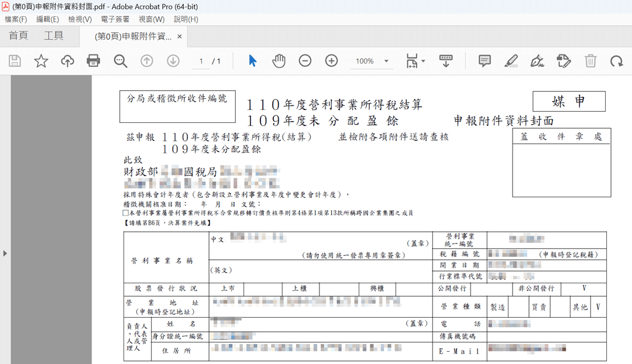
Task: Click the 開業日期 label cell
Action: [x=460, y=265]
